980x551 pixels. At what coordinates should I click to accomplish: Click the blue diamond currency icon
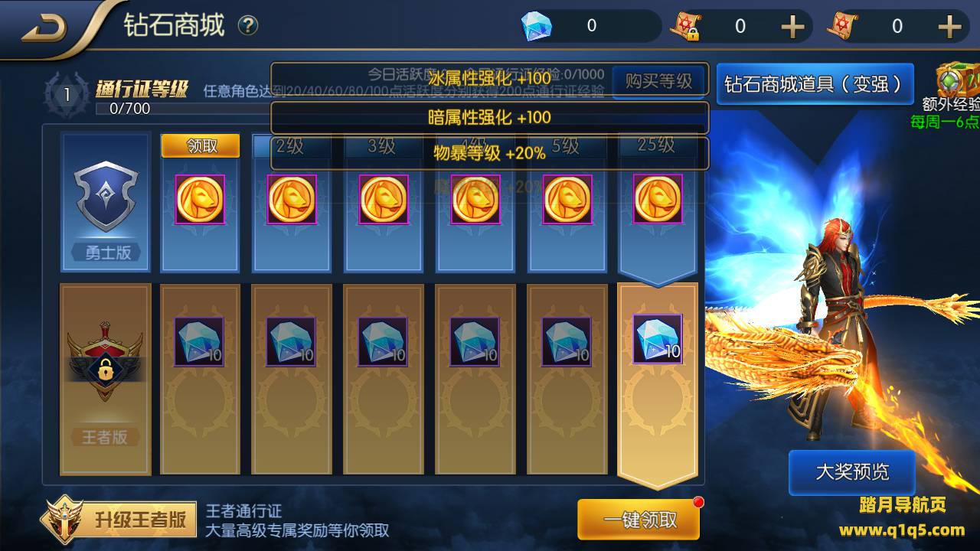[536, 26]
